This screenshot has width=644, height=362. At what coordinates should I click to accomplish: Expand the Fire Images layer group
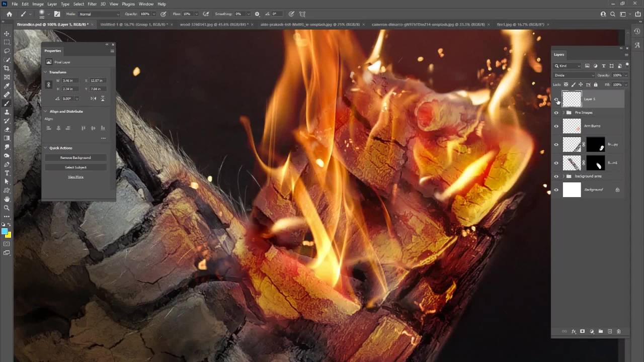pyautogui.click(x=563, y=113)
